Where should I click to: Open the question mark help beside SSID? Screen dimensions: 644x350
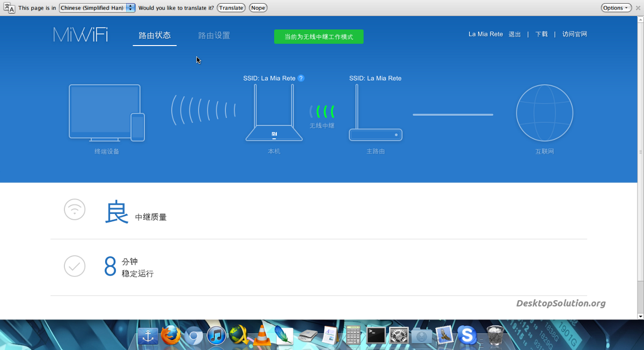(x=301, y=78)
